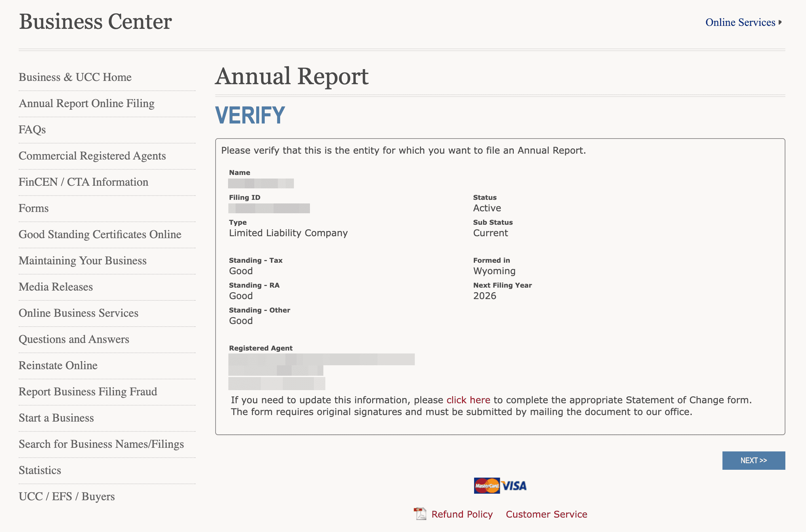Click the 'Registered Agent' label
806x532 pixels.
click(260, 348)
